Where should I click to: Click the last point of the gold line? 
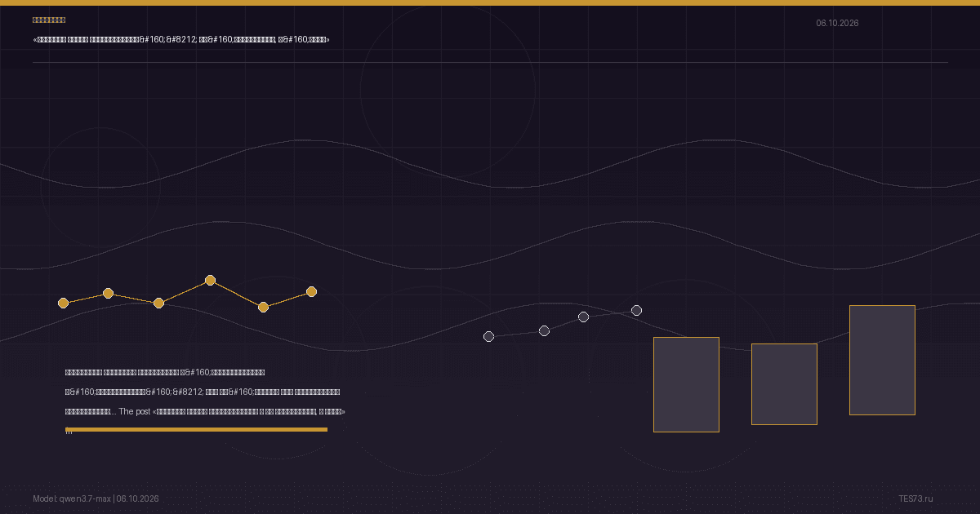(311, 291)
